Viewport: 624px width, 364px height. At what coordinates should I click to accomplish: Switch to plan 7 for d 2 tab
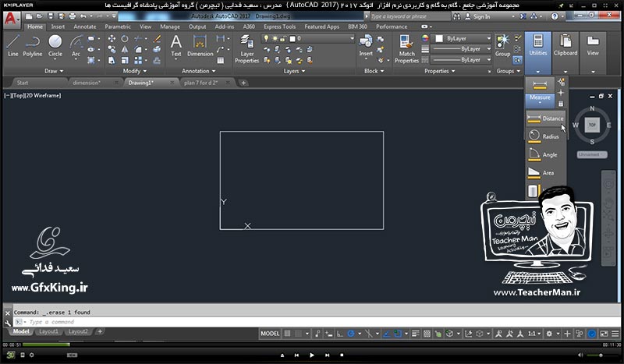[x=200, y=83]
